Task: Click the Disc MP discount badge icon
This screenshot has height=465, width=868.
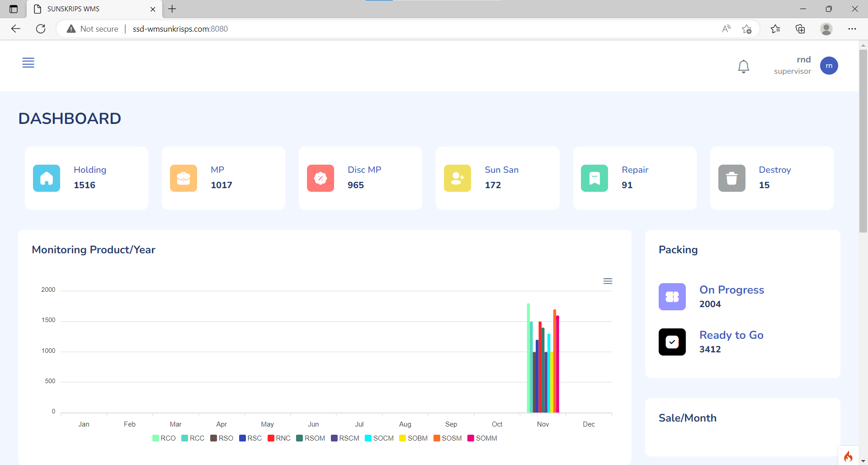Action: [321, 178]
